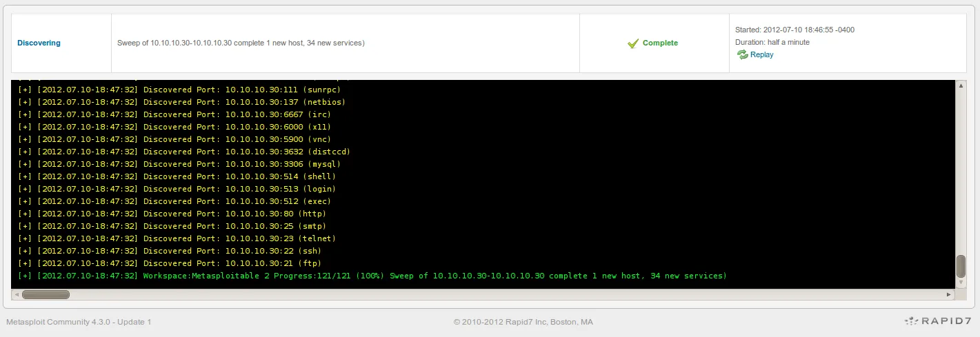Click the green Complete checkmark icon
The height and width of the screenshot is (337, 980).
[x=633, y=43]
